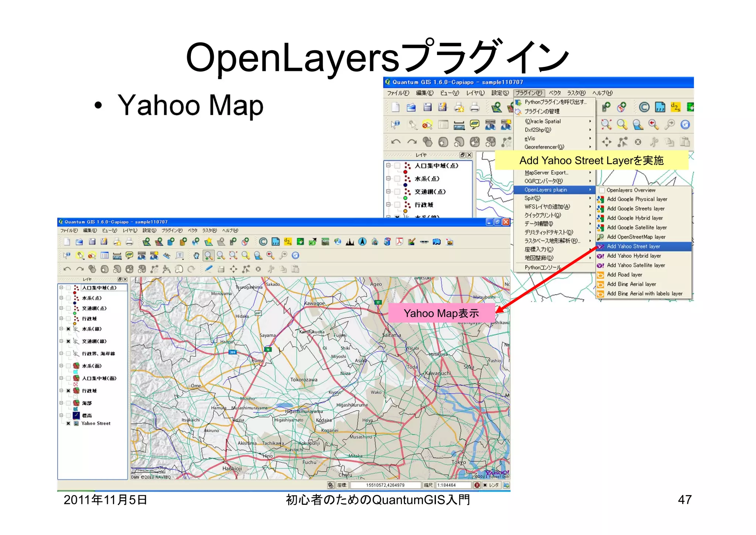
Task: Add vector layer icon in front QGIS toolbar
Action: coord(147,242)
